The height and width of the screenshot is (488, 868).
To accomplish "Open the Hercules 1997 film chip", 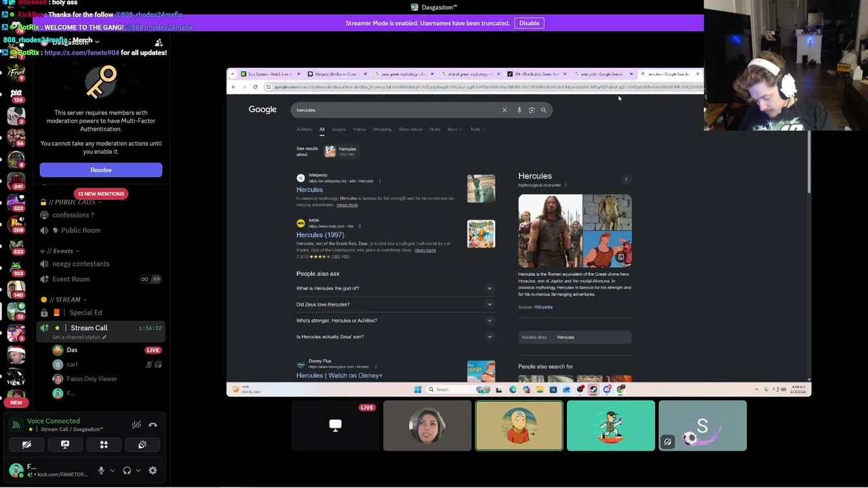I will (x=340, y=151).
